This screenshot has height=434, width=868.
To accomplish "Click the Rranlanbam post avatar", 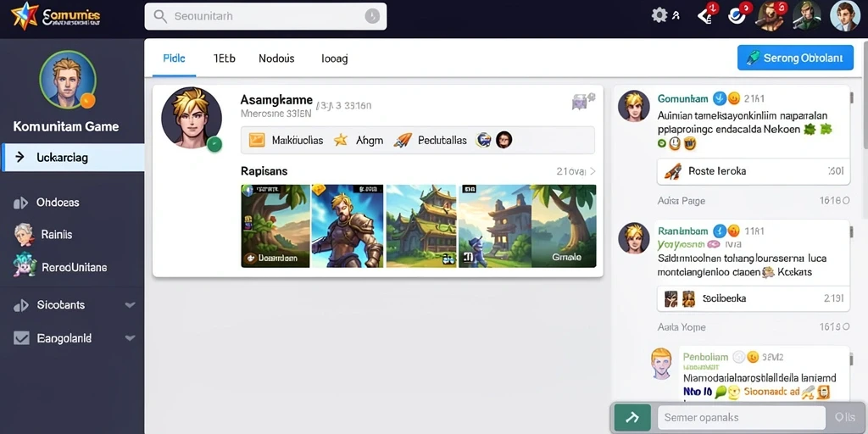I will pos(634,238).
